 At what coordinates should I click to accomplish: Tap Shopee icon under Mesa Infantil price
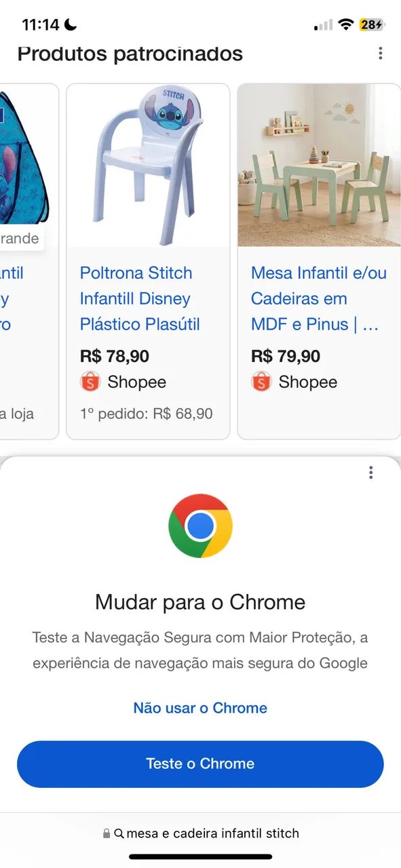[261, 382]
